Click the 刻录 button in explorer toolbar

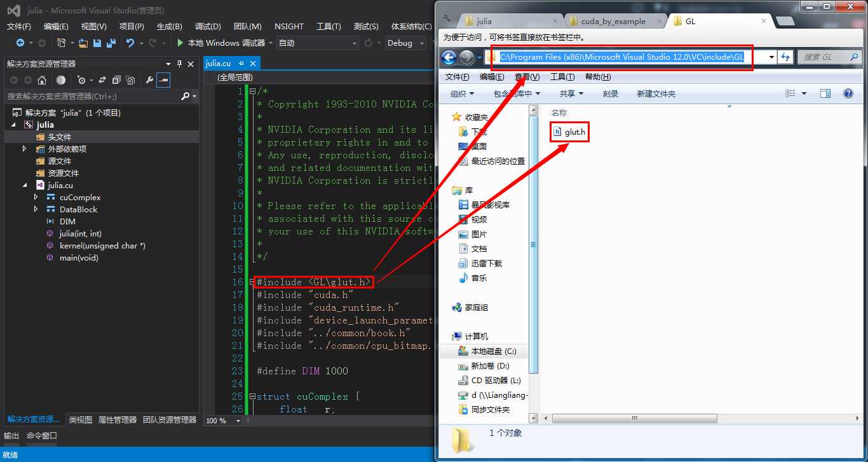coord(610,93)
